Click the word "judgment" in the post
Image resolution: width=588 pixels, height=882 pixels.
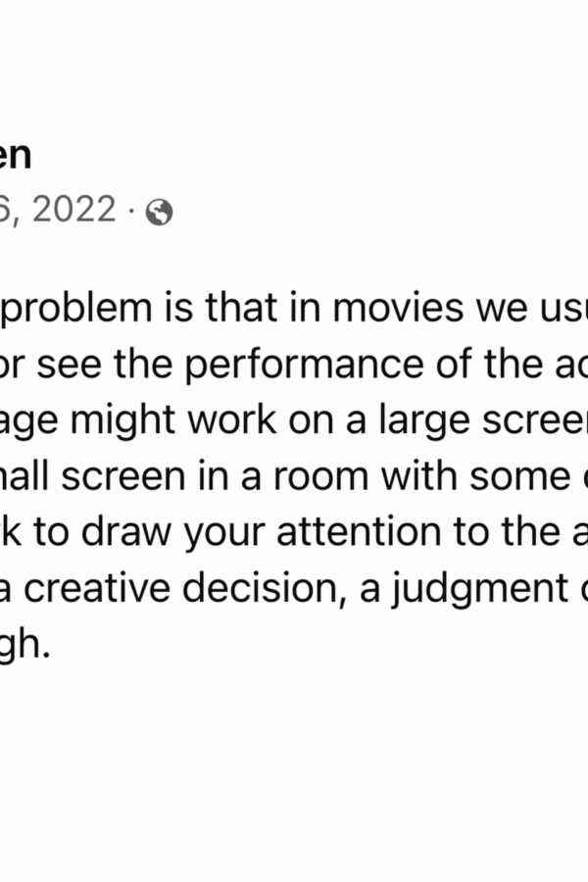tap(480, 590)
